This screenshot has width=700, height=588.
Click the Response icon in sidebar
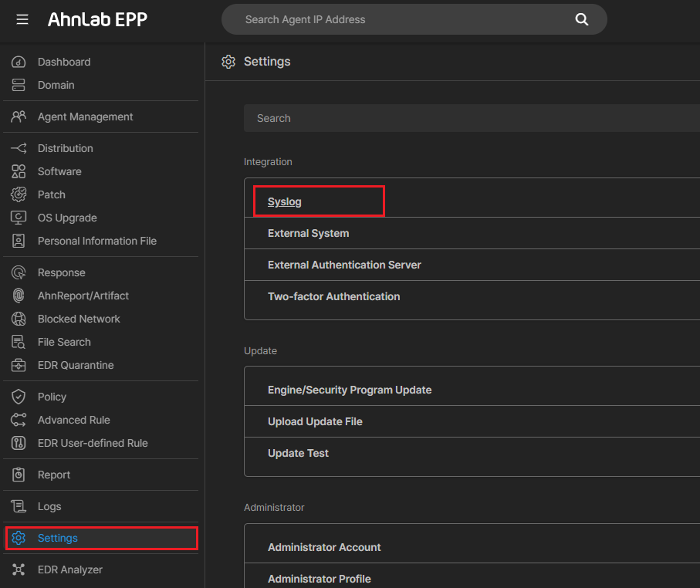click(x=19, y=273)
